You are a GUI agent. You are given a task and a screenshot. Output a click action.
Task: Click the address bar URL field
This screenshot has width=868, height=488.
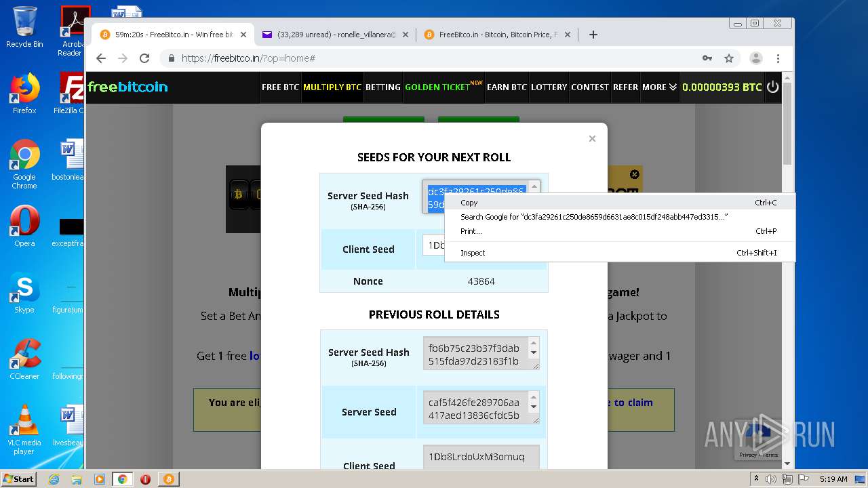point(434,58)
